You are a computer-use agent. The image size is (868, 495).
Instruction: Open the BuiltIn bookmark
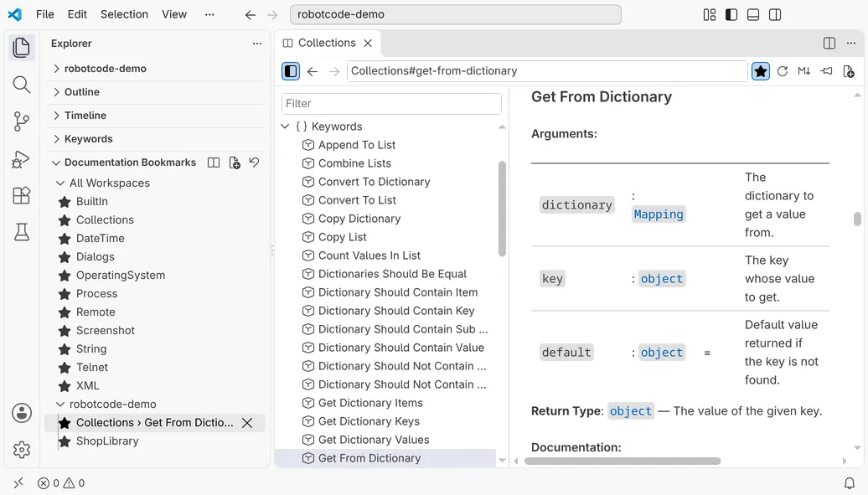[x=92, y=202]
